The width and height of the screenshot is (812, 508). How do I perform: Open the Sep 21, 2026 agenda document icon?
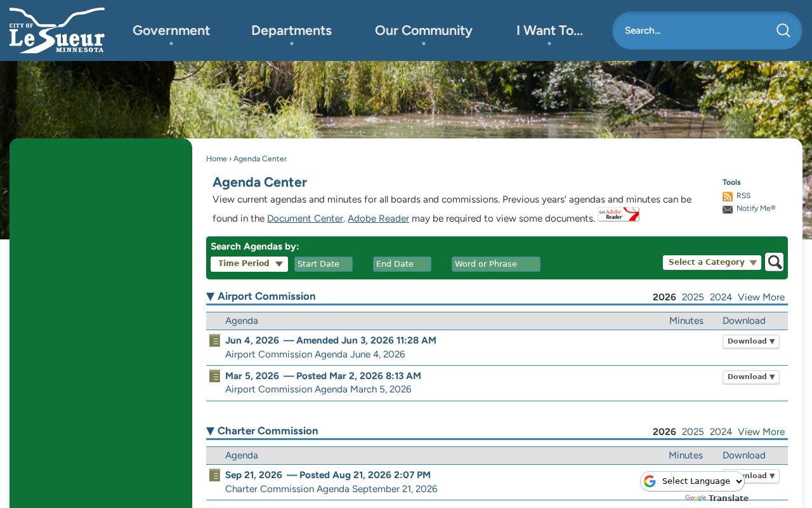(x=215, y=475)
